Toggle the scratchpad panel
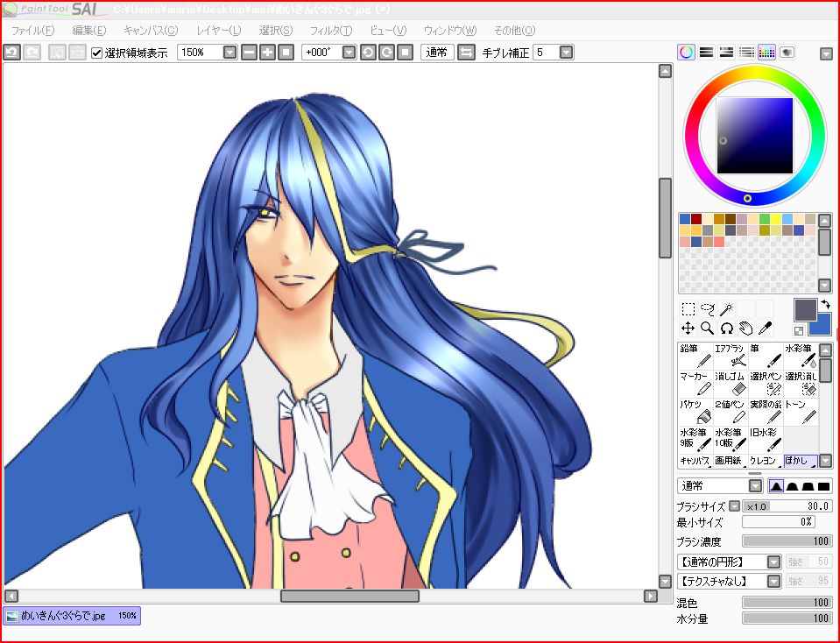Screen dimensions: 840x643 (787, 52)
